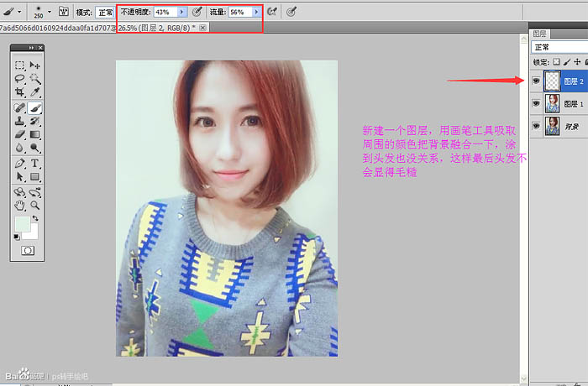Click the 不透明度 value field 43%
Image resolution: width=588 pixels, height=386 pixels.
coord(165,12)
